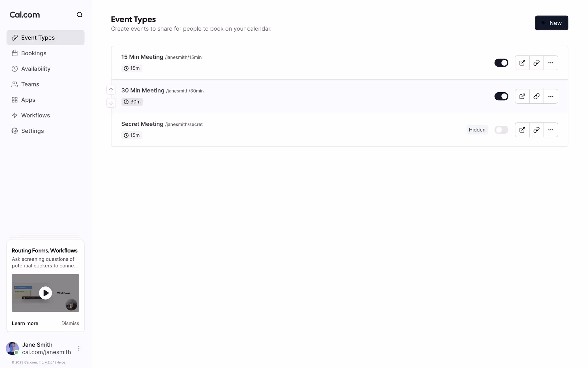Open the Workflows sidebar item

[x=36, y=115]
